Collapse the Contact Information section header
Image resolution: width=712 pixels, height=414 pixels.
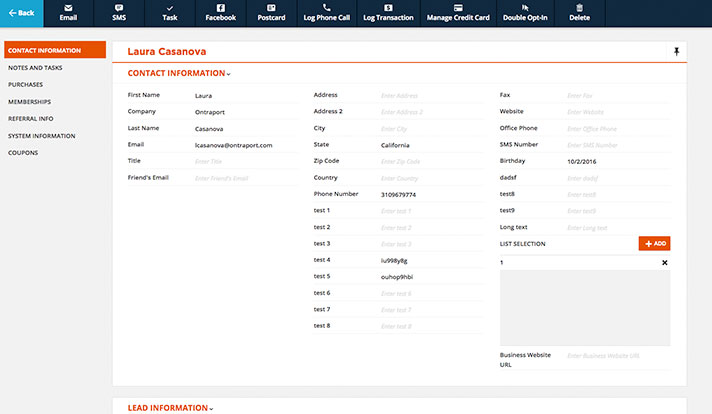(179, 73)
